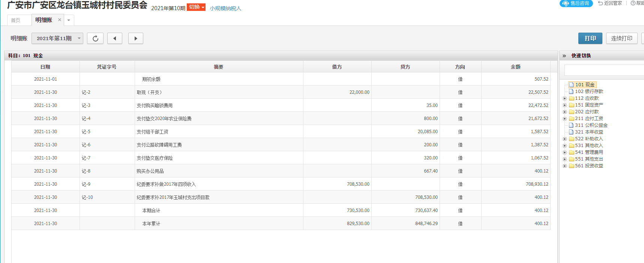Click the 522 补助收入 folder icon
The height and width of the screenshot is (263, 644).
pyautogui.click(x=572, y=139)
